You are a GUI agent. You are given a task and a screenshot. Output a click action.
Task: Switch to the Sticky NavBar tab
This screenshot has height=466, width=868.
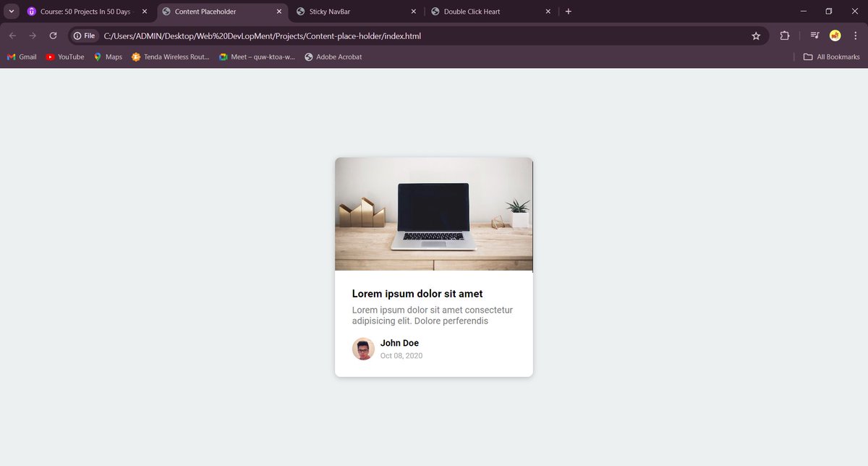357,12
